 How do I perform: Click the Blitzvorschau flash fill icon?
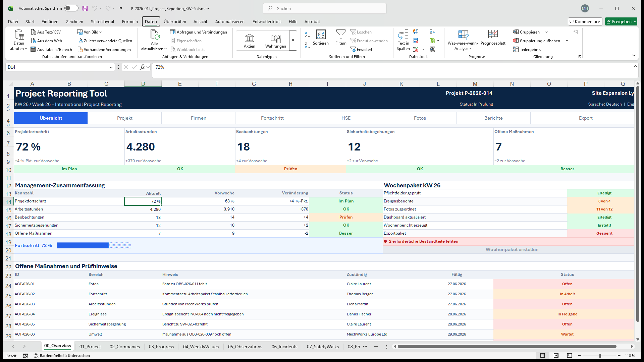[416, 32]
